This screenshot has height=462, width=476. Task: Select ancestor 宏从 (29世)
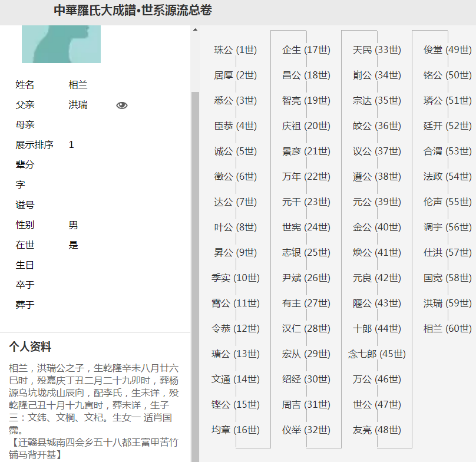306,354
